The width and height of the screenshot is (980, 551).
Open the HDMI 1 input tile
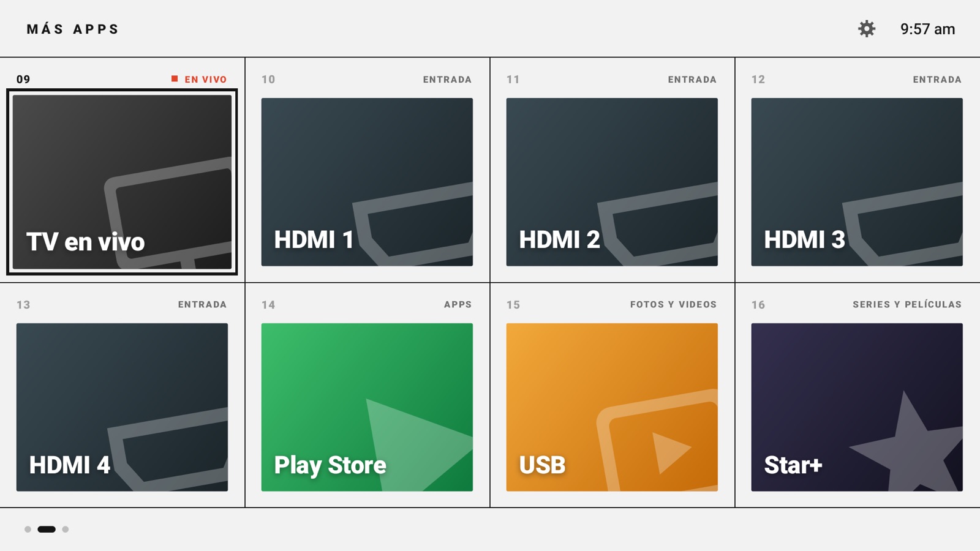coord(367,182)
